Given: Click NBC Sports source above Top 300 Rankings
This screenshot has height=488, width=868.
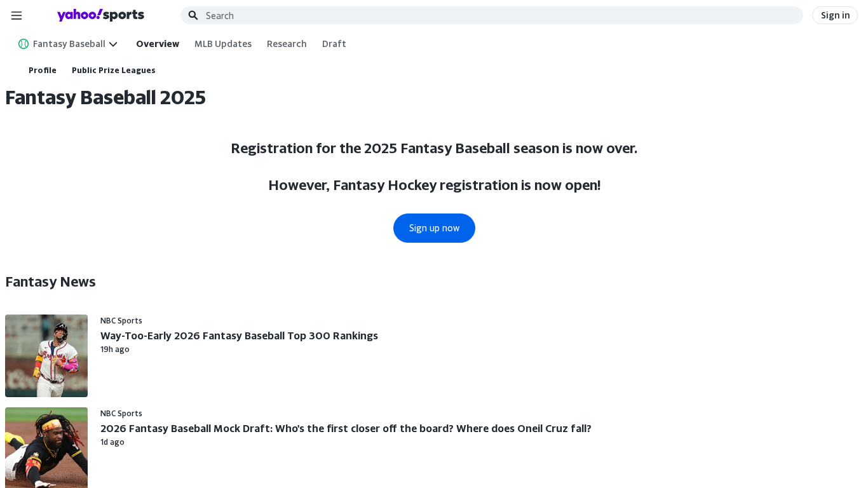Looking at the screenshot, I should pyautogui.click(x=121, y=321).
